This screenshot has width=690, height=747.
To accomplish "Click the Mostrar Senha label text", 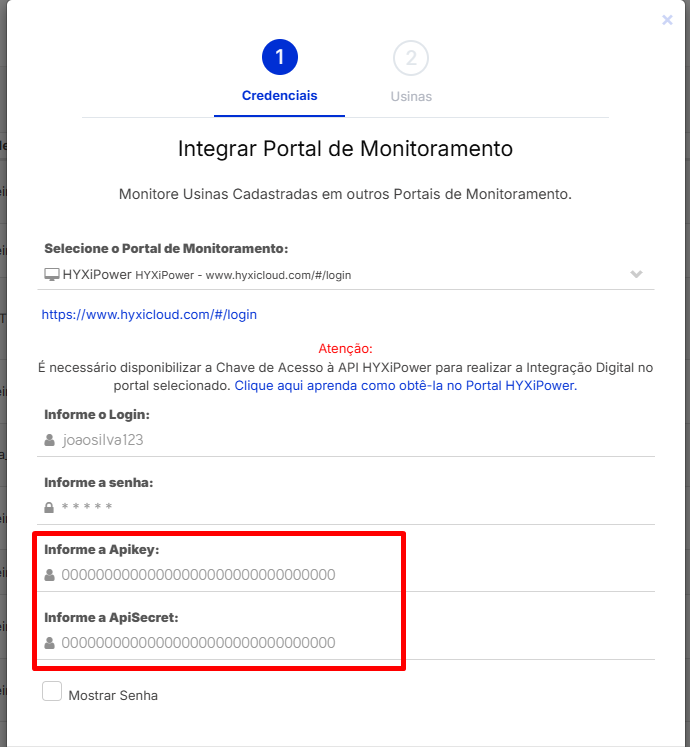I will tap(113, 696).
